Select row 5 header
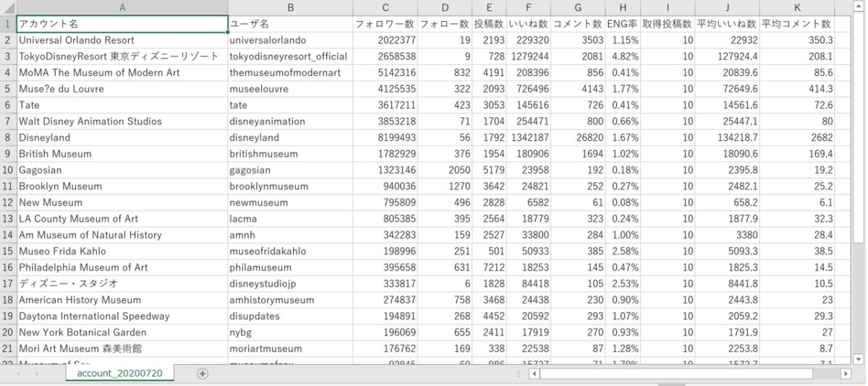Screen dimensions: 868x386 (8, 89)
